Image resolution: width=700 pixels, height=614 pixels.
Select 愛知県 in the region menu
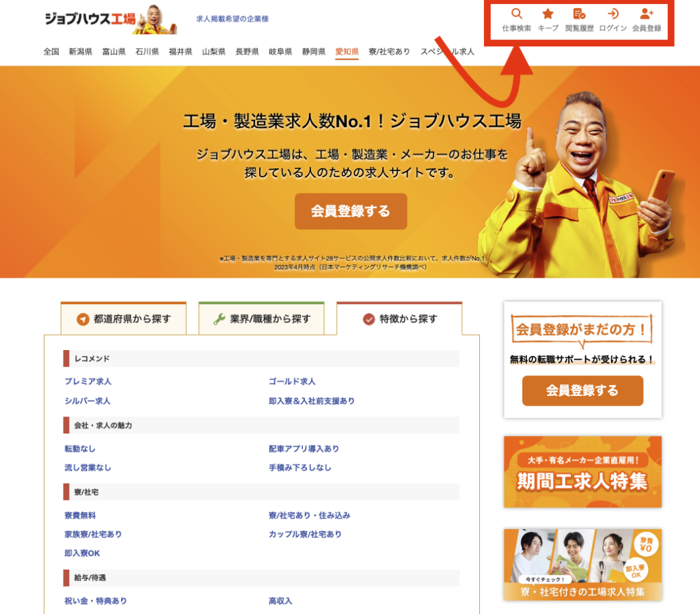[347, 51]
